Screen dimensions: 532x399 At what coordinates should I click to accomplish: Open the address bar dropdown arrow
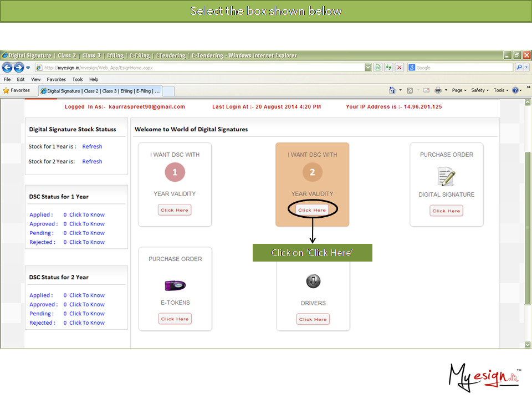[368, 68]
